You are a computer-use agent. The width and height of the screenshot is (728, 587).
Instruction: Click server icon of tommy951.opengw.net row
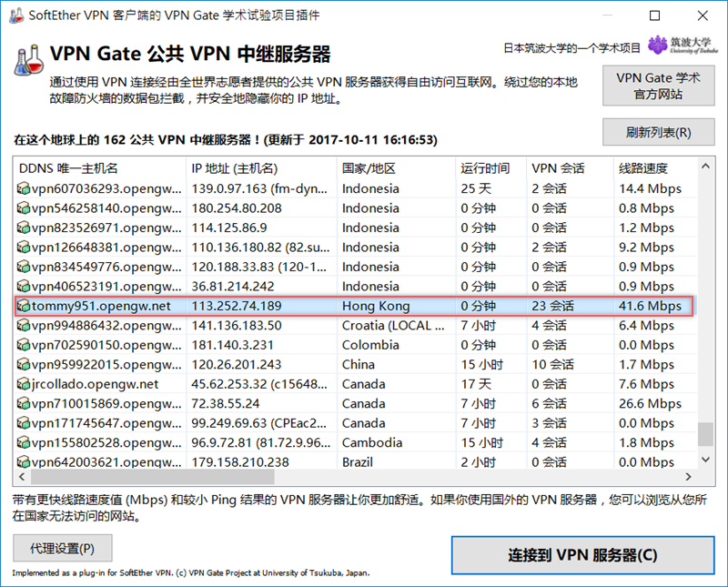click(24, 306)
